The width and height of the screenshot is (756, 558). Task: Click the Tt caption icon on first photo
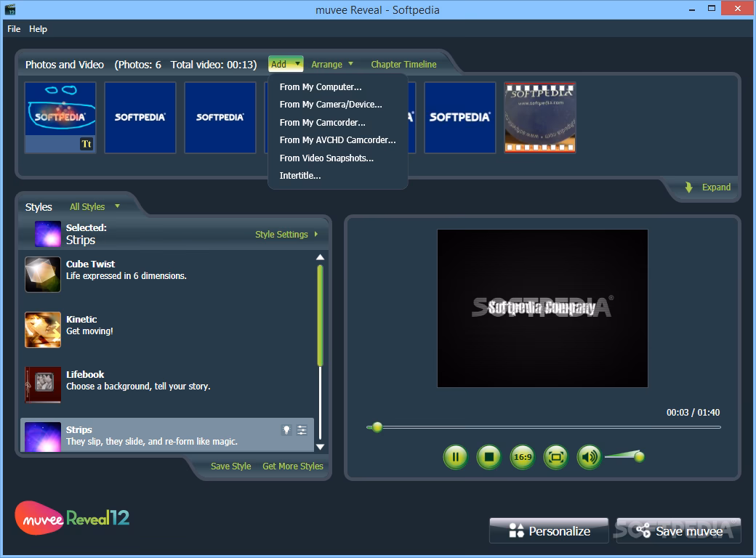point(87,144)
